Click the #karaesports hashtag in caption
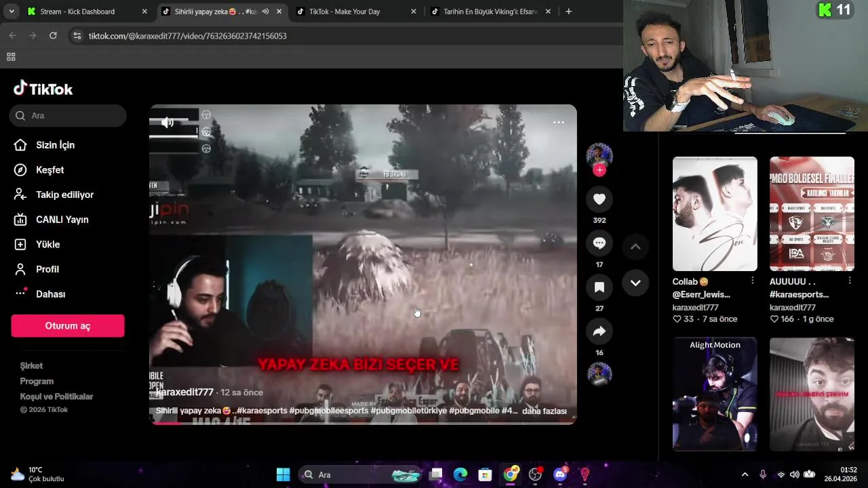The height and width of the screenshot is (488, 868). pos(261,411)
